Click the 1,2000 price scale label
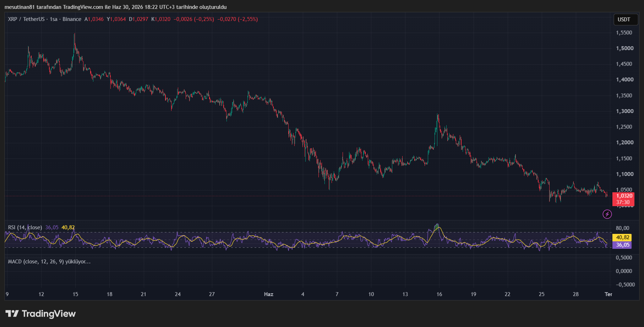The image size is (644, 327). pos(624,143)
